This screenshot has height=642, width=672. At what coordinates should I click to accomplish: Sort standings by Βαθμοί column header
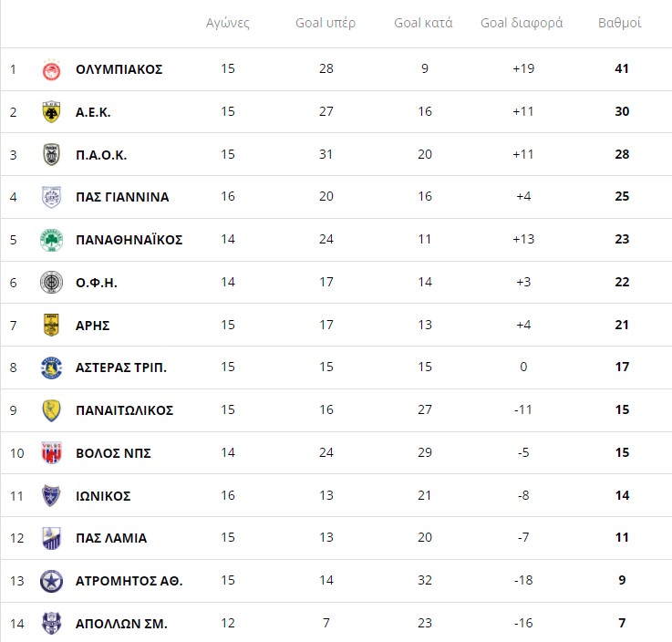(x=620, y=23)
